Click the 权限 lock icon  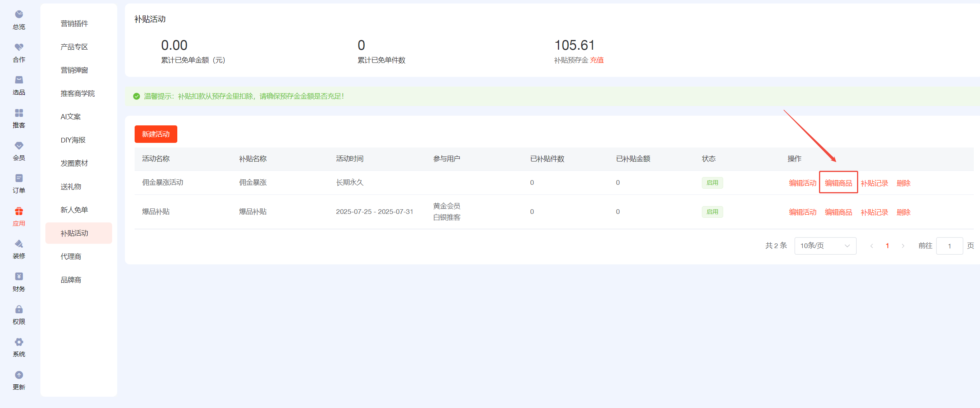tap(19, 309)
